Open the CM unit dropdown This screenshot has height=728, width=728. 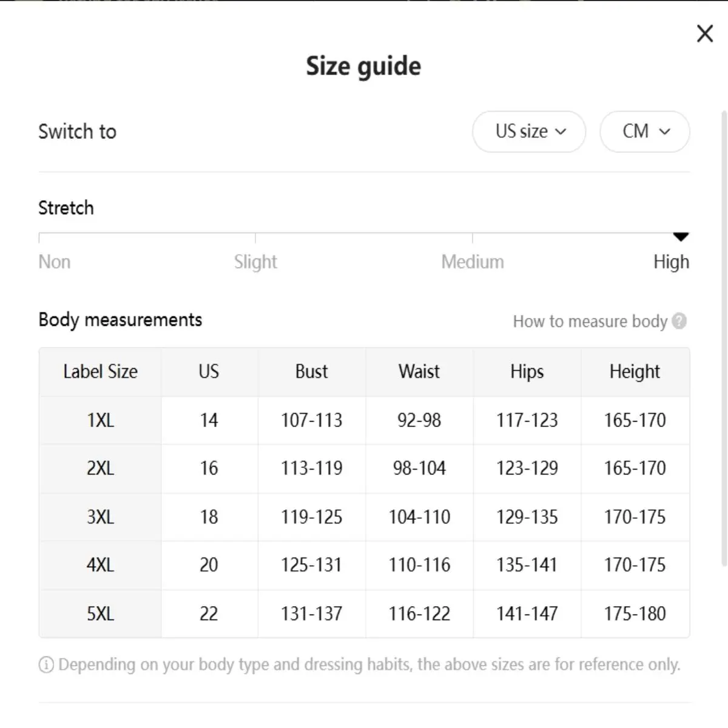(644, 132)
